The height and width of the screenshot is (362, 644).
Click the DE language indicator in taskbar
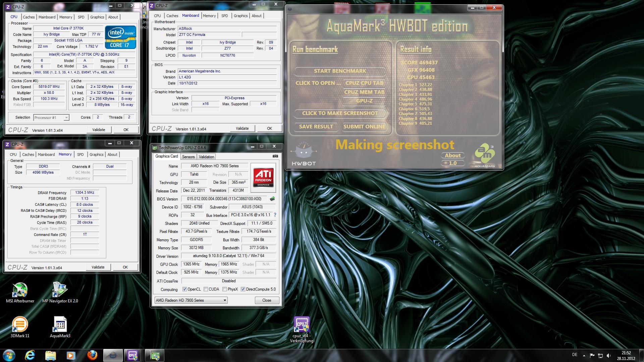coord(575,355)
